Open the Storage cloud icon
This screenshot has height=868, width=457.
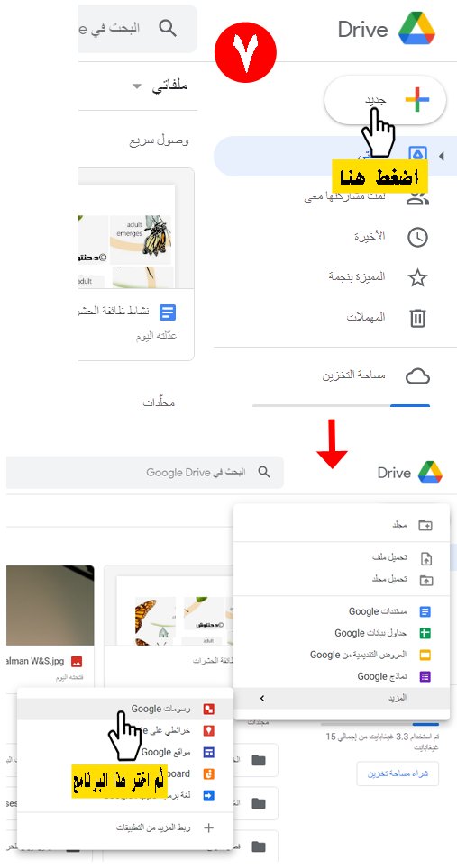click(x=417, y=376)
